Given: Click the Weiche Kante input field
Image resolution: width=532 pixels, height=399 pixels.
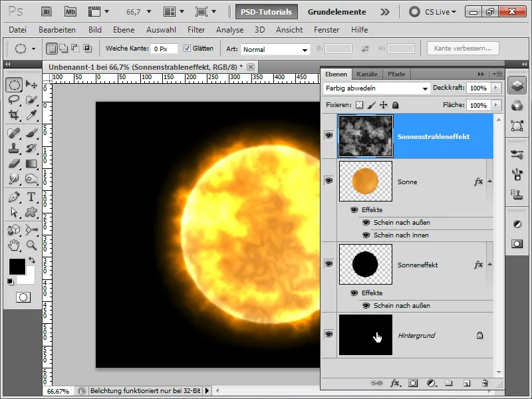Looking at the screenshot, I should pos(164,49).
